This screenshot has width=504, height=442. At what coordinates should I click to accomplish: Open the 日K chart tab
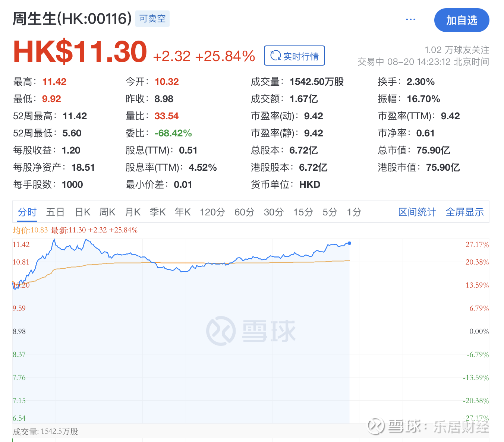click(x=83, y=212)
